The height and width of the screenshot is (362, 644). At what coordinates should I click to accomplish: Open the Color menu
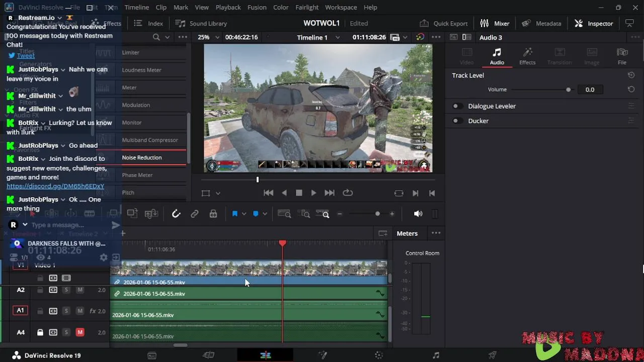coord(281,8)
